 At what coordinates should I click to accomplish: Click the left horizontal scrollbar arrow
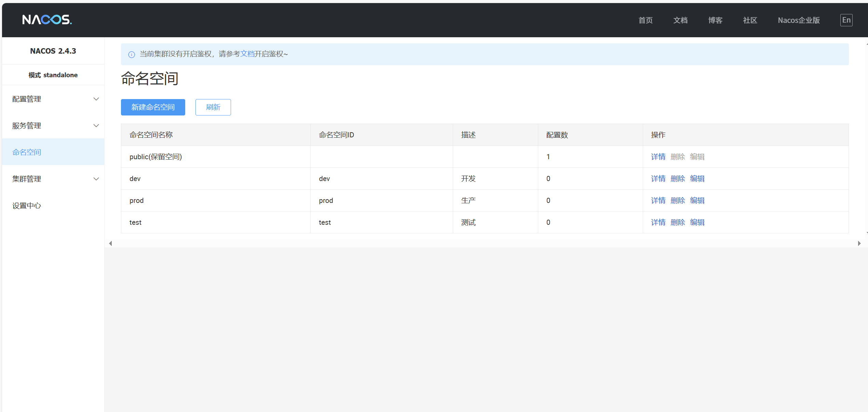[110, 244]
